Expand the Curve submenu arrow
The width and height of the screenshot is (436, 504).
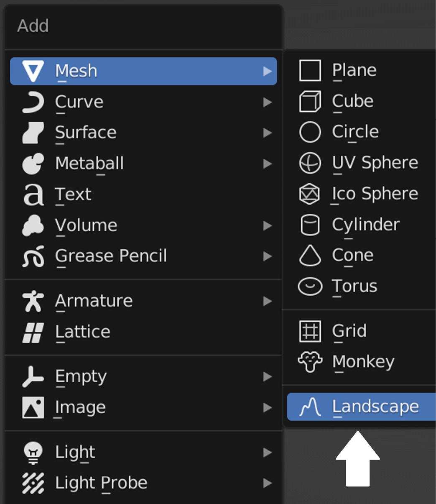click(x=268, y=102)
